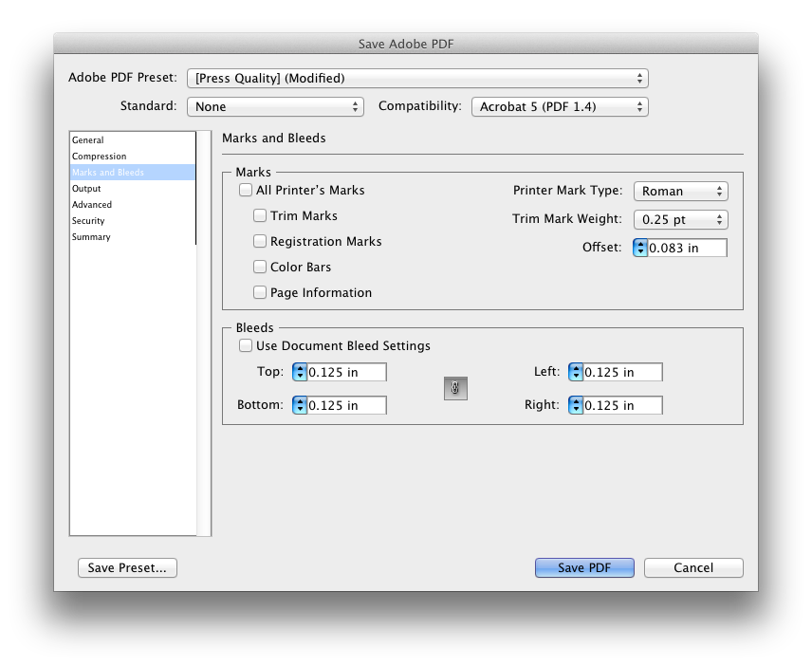Toggle Registration Marks on
The image size is (812, 666).
[x=260, y=241]
